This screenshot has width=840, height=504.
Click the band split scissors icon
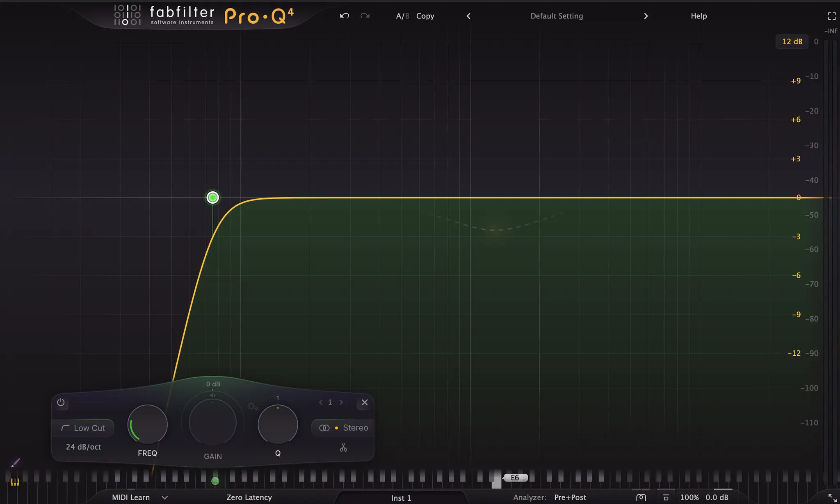343,447
